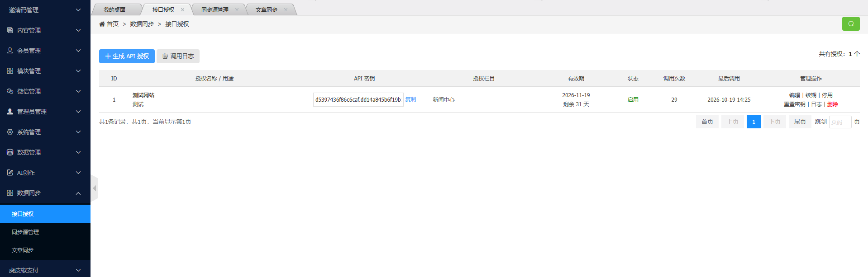
Task: Click the 会员管理 user icon
Action: [10, 51]
